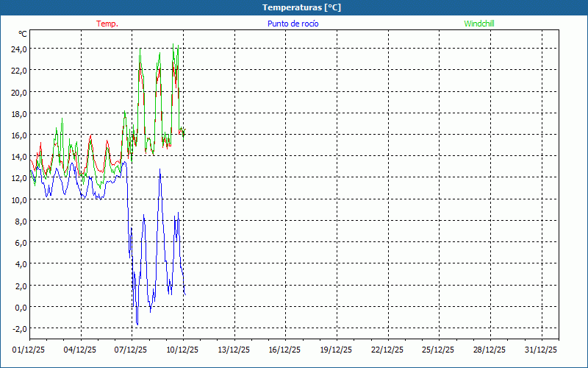Click the 'Temperaturas [°C]' chart title
Viewport: 588px width, 368px height.
[301, 7]
